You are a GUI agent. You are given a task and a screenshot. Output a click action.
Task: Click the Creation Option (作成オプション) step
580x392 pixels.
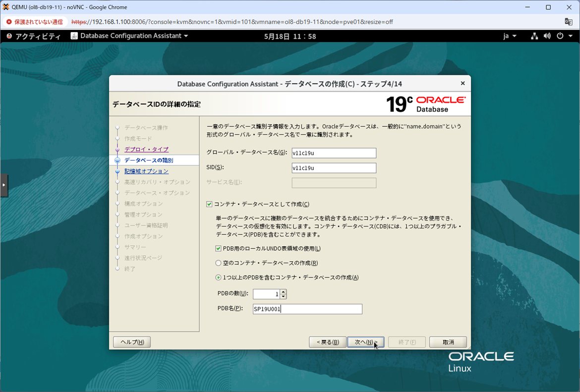[144, 236]
